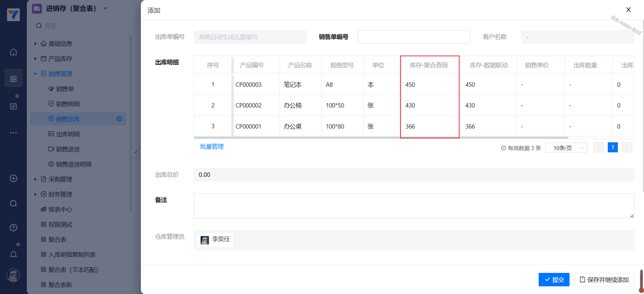Click the 批量管理 link
644x294 pixels.
[x=212, y=147]
